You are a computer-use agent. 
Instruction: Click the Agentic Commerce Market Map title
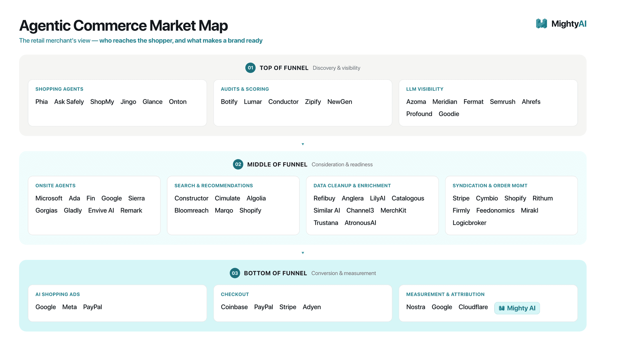[124, 25]
